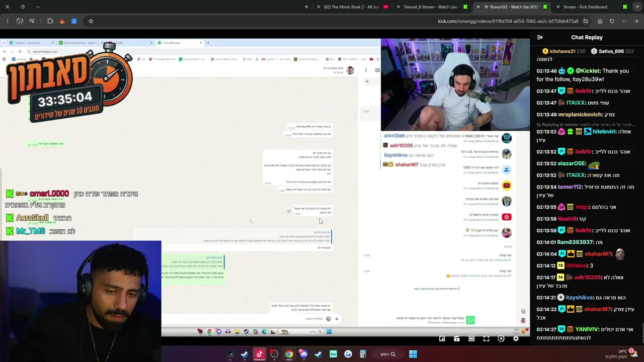
Task: Click Nashi9 username in chat
Action: [x=567, y=219]
